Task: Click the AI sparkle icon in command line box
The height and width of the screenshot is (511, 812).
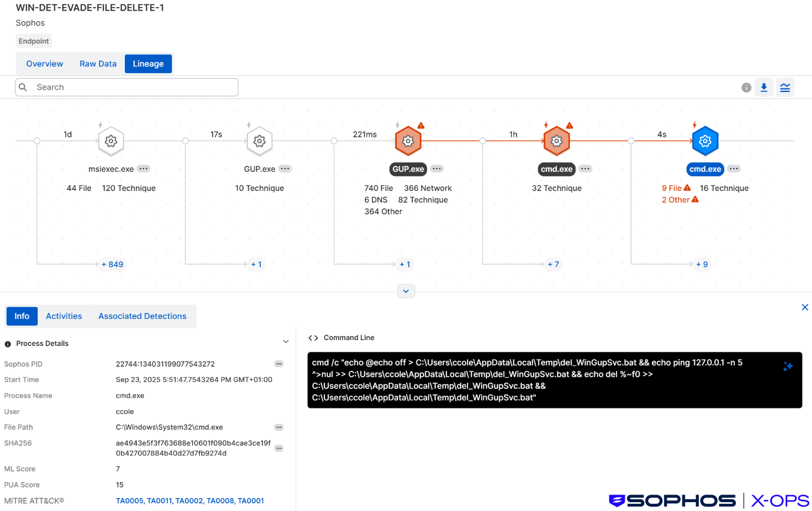Action: 788,367
